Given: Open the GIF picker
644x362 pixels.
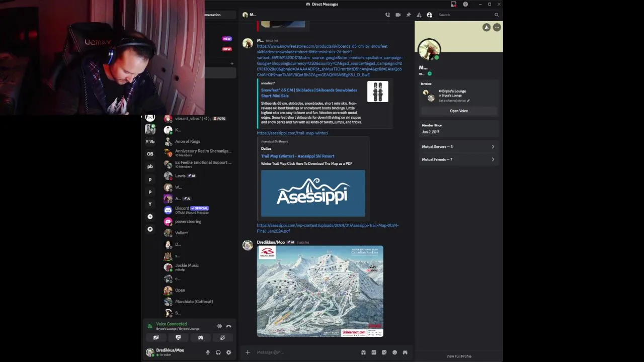Looking at the screenshot, I should (x=374, y=352).
